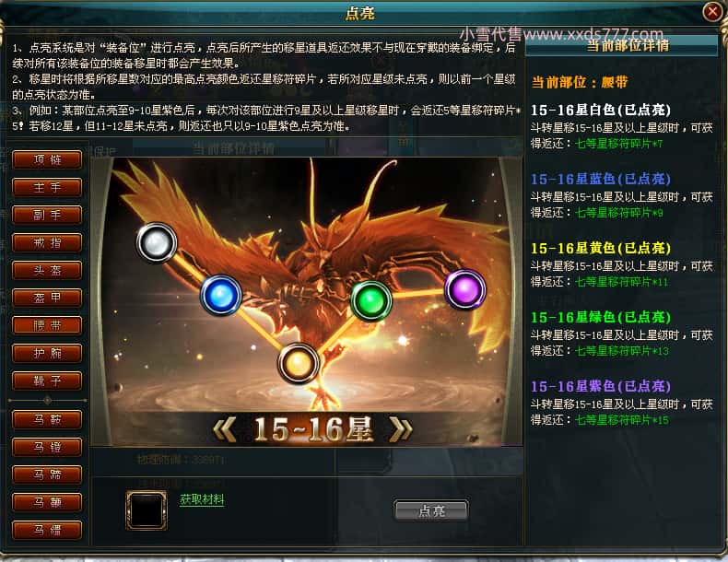This screenshot has width=728, height=562.
Task: Select the 项链 equipment slot tab
Action: click(47, 159)
